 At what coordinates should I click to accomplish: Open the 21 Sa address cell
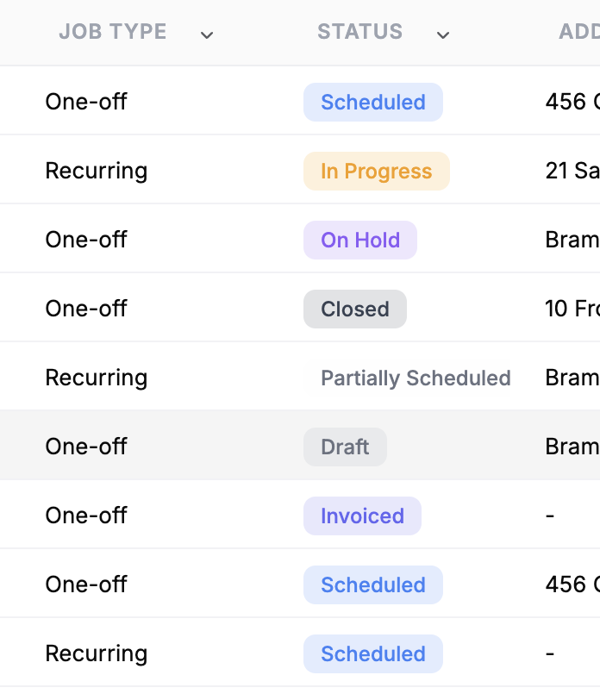pos(572,171)
